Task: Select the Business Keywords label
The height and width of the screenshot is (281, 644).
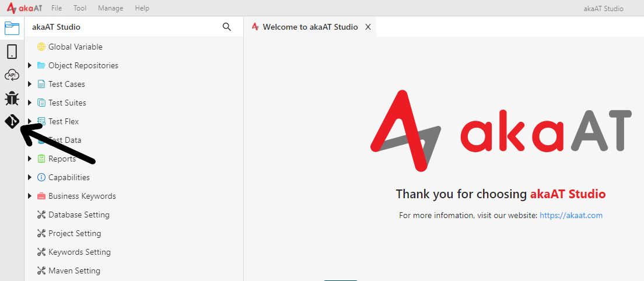Action: click(x=82, y=196)
